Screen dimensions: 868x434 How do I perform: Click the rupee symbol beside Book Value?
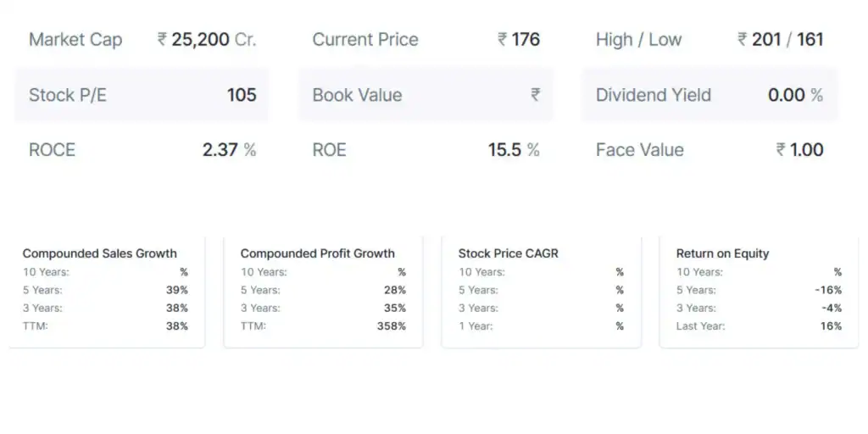coord(536,95)
